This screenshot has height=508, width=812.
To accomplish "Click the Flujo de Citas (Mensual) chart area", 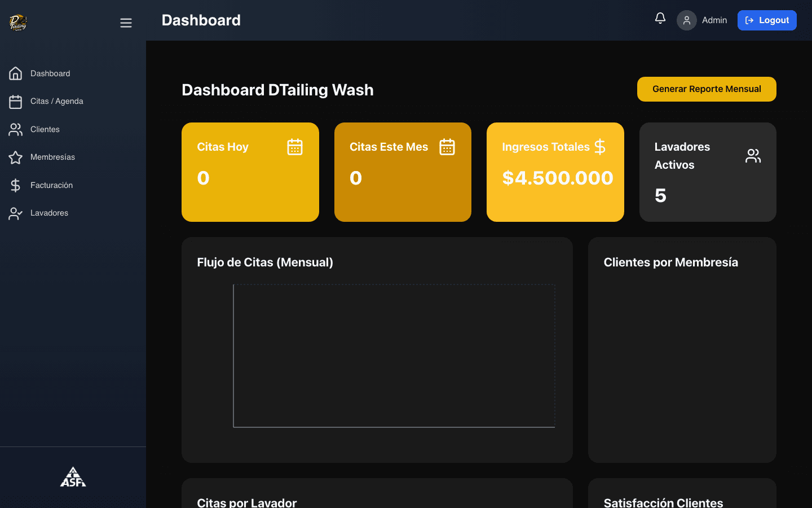I will (394, 356).
